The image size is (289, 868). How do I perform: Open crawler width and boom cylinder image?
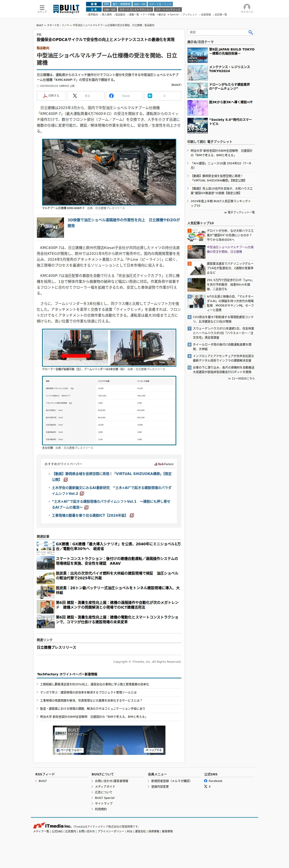click(109, 347)
